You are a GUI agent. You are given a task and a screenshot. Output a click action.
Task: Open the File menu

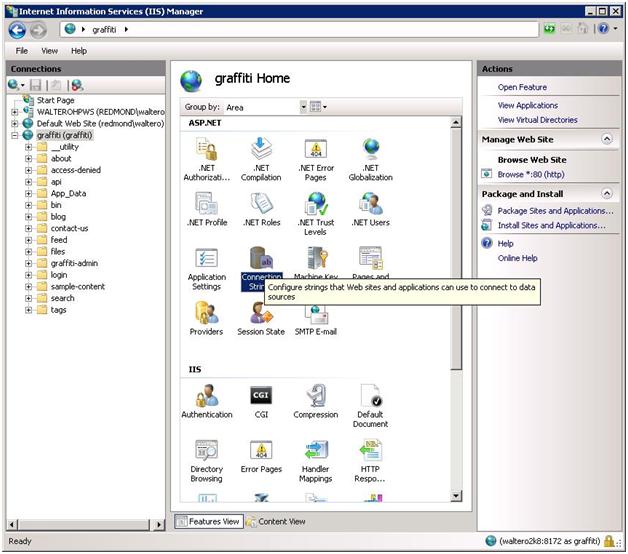click(22, 51)
